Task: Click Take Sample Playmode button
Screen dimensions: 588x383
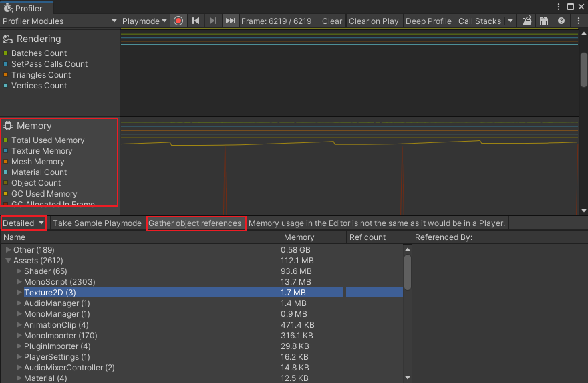Action: pos(97,223)
